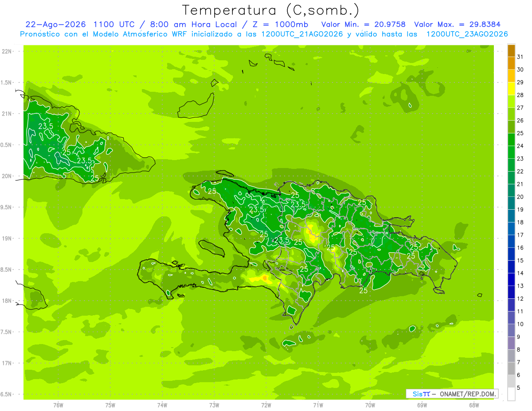
Task: Click the '74W' longitude label
Action: 162,405
